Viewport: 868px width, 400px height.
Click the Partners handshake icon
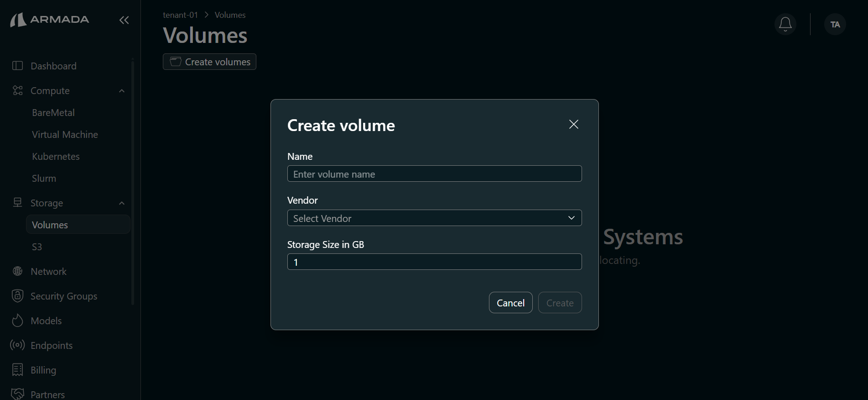(17, 394)
